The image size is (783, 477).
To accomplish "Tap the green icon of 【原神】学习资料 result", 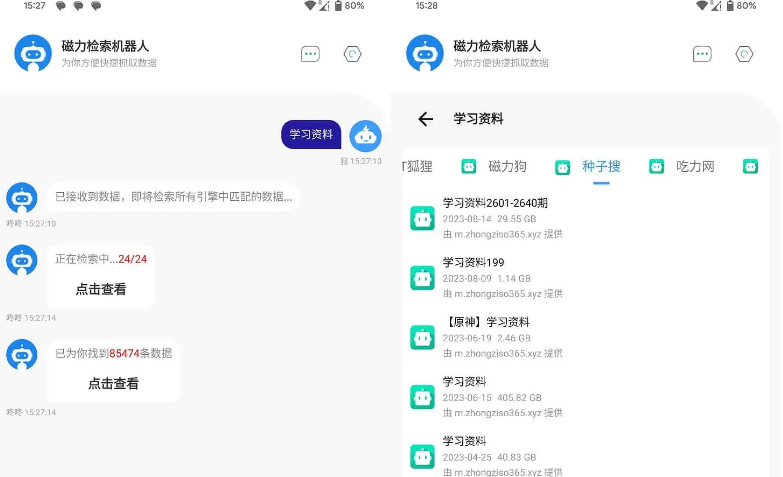I will pyautogui.click(x=422, y=338).
